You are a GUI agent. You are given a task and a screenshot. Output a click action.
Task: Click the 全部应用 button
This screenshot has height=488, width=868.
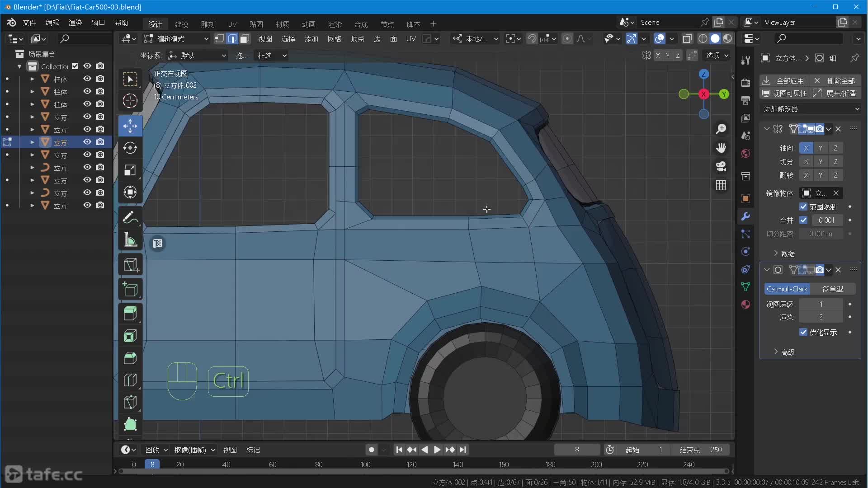(783, 80)
